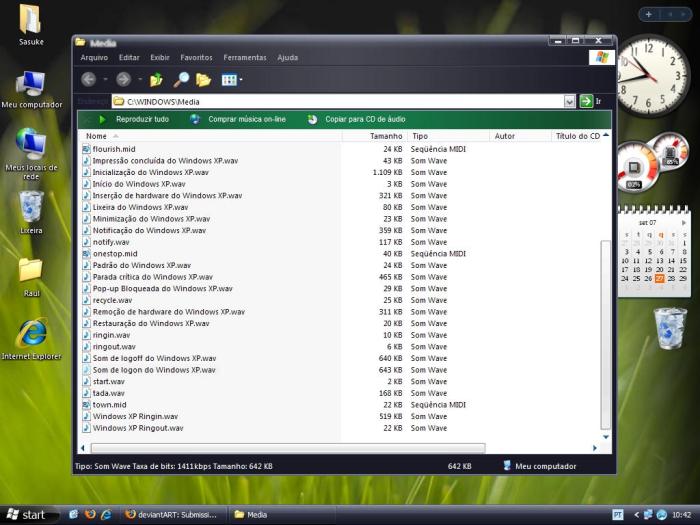Click the green Go arrow button
Viewport: 700px width, 525px height.
(x=586, y=101)
